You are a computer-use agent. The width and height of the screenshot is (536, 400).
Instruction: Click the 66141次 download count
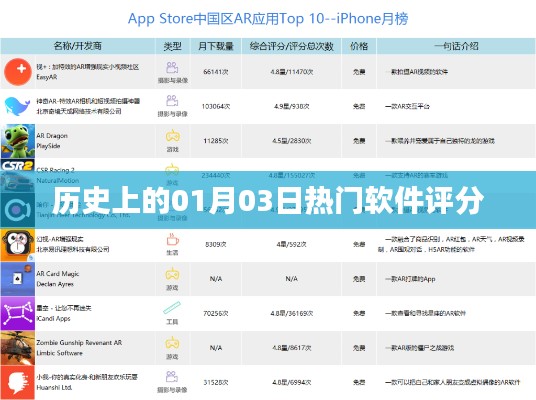[x=216, y=72]
